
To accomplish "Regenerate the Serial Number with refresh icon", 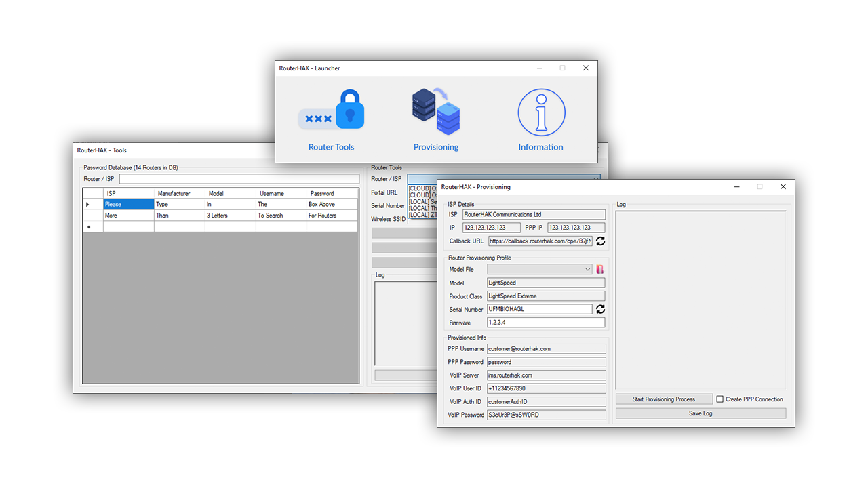I will pyautogui.click(x=600, y=309).
